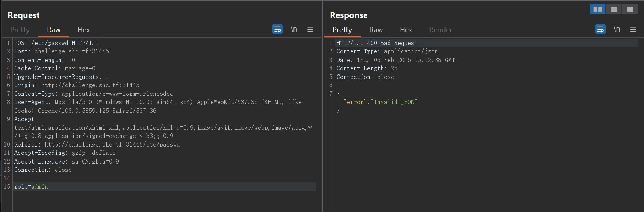Open Response panel hamburger options menu

point(633,29)
